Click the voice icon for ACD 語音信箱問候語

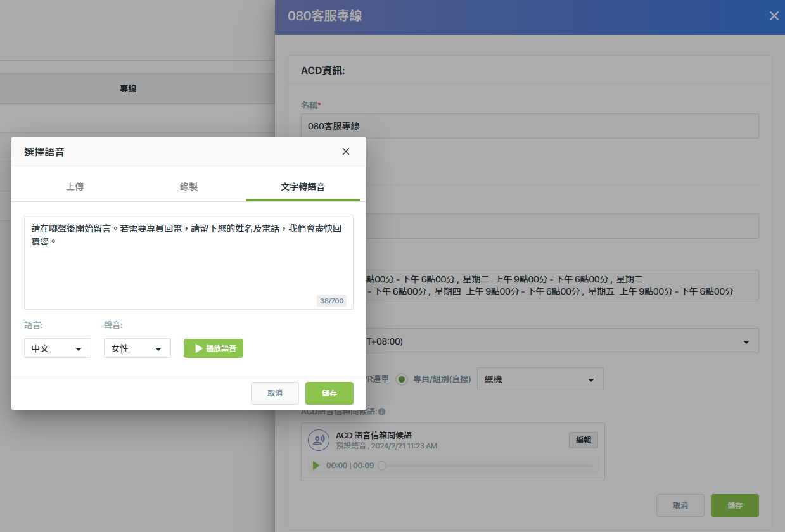point(318,440)
